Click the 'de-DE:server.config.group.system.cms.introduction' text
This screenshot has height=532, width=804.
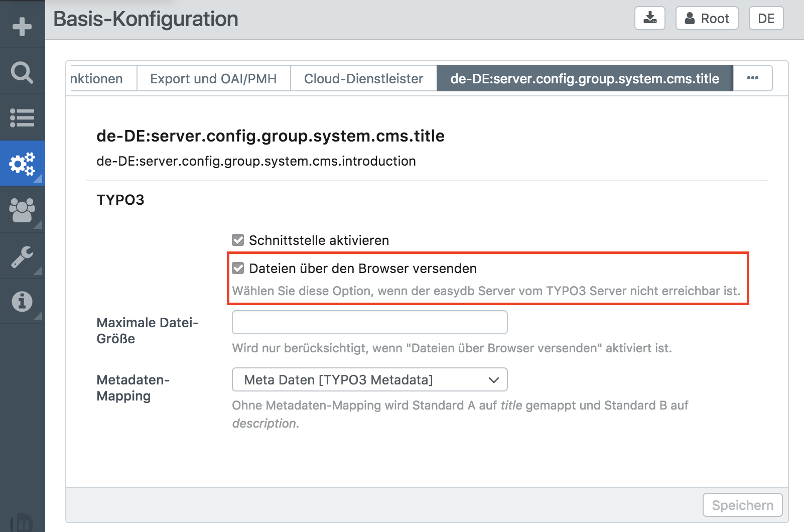[x=256, y=161]
